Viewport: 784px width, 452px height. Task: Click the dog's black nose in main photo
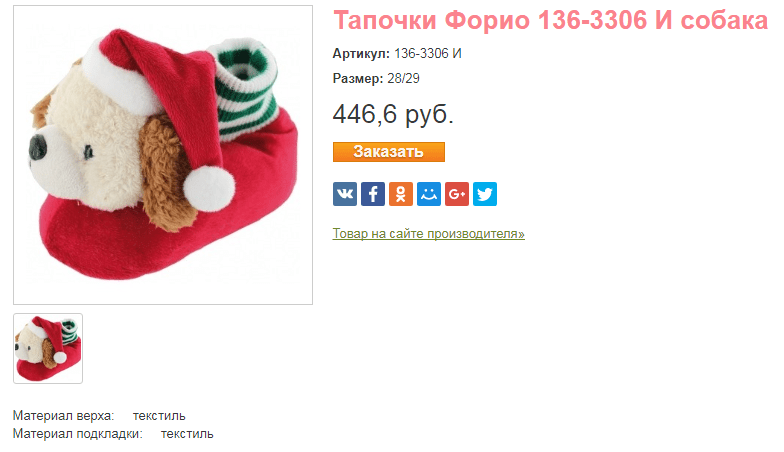[38, 148]
